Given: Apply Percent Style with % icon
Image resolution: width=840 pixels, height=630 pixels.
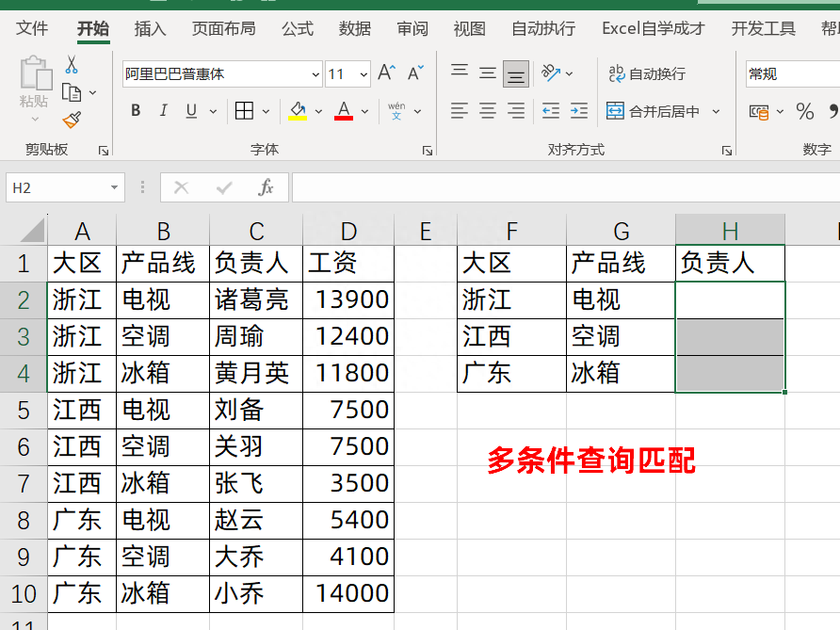Looking at the screenshot, I should (805, 110).
